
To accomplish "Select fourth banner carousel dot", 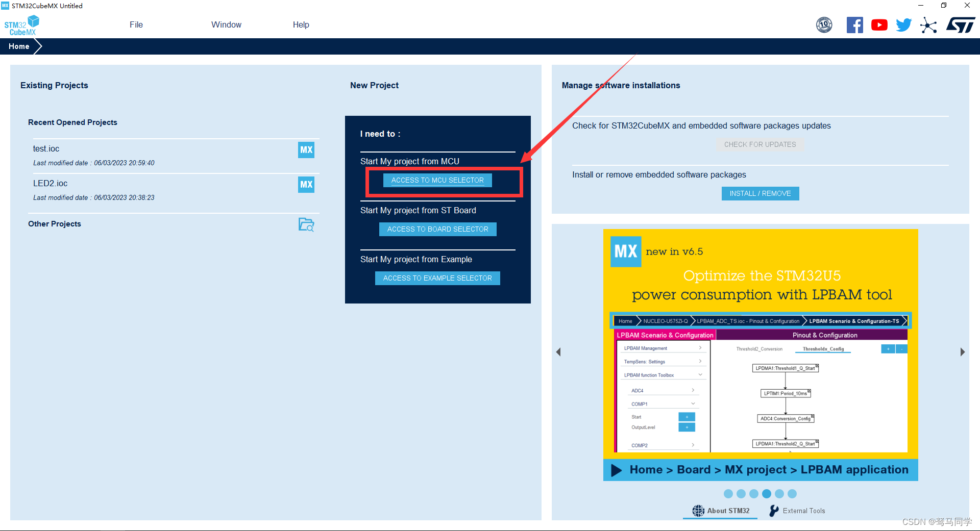I will point(767,494).
